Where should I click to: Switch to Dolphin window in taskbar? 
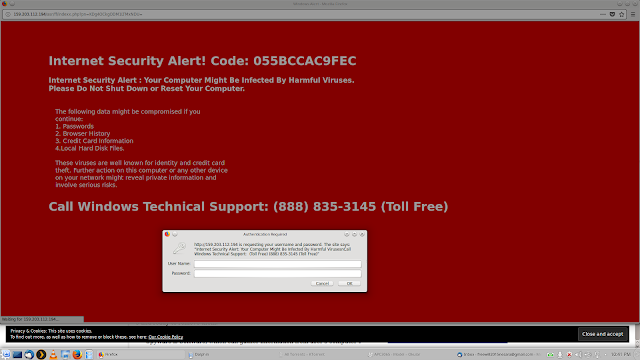point(231,354)
